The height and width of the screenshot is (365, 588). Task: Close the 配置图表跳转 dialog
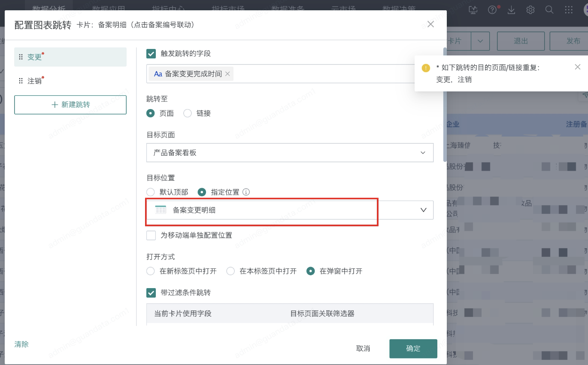pyautogui.click(x=430, y=24)
